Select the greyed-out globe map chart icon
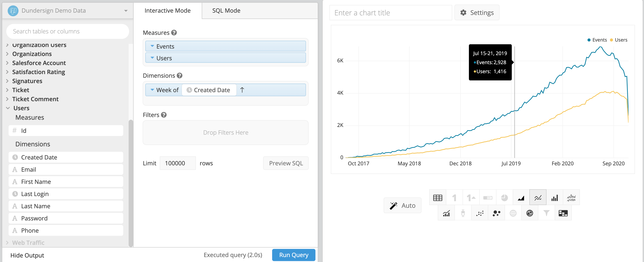 pyautogui.click(x=513, y=213)
